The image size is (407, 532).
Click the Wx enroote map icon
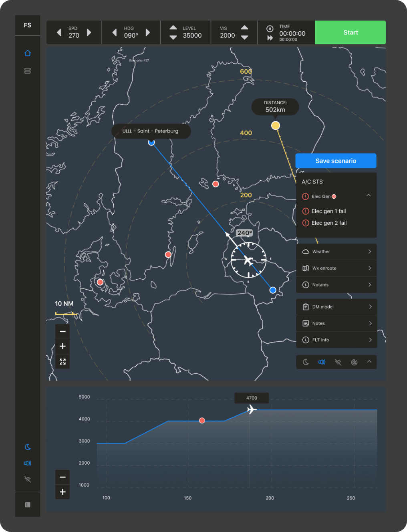pyautogui.click(x=306, y=268)
